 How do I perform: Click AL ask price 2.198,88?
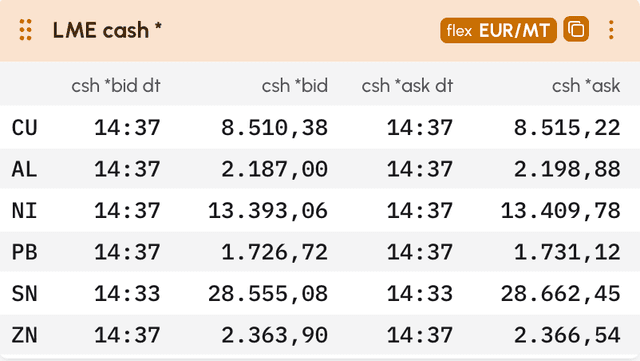coord(567,169)
